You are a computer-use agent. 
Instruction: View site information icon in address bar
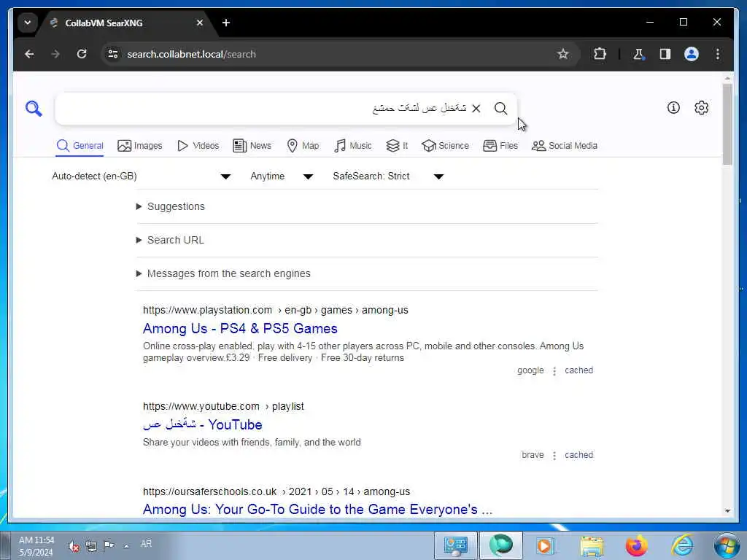[x=113, y=54]
